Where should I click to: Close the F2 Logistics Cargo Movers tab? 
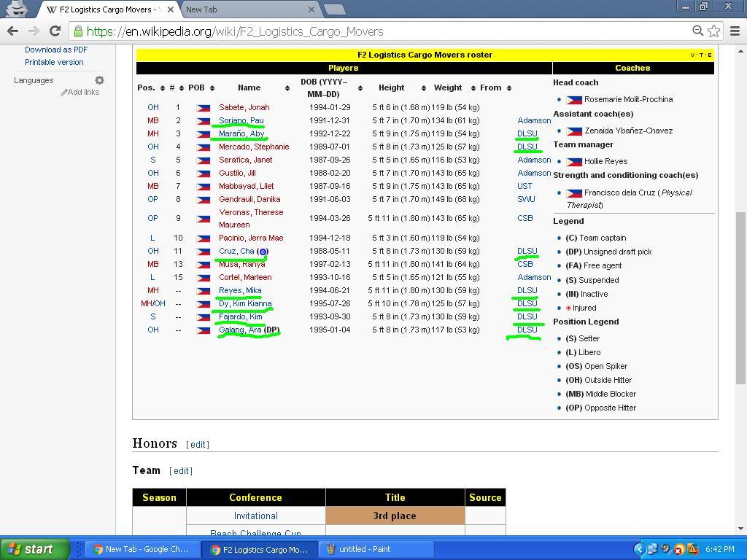pyautogui.click(x=171, y=9)
